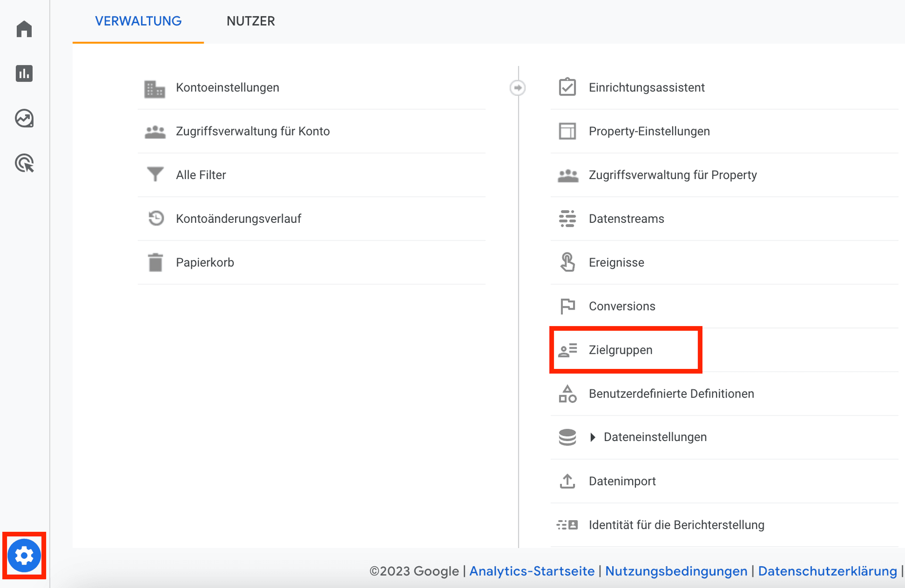Click the funnel icon for Alle Filter
905x588 pixels.
tap(155, 174)
